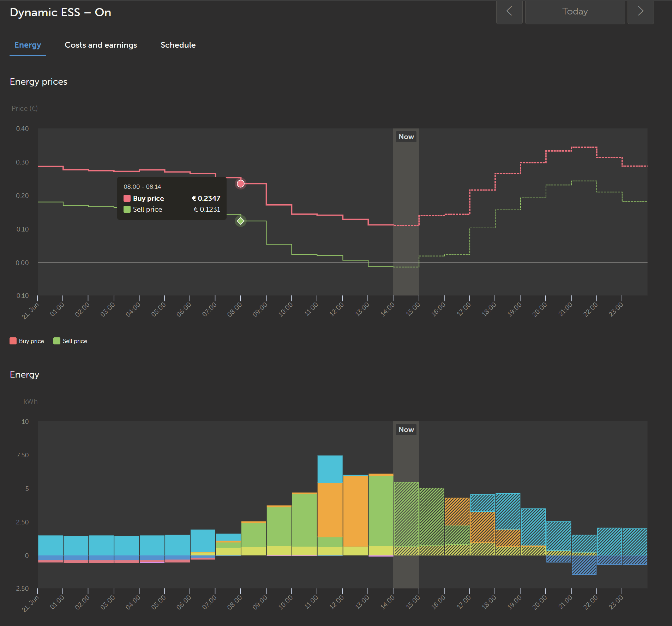Click the 08:00 - 08:14 tooltip time range

click(x=142, y=187)
